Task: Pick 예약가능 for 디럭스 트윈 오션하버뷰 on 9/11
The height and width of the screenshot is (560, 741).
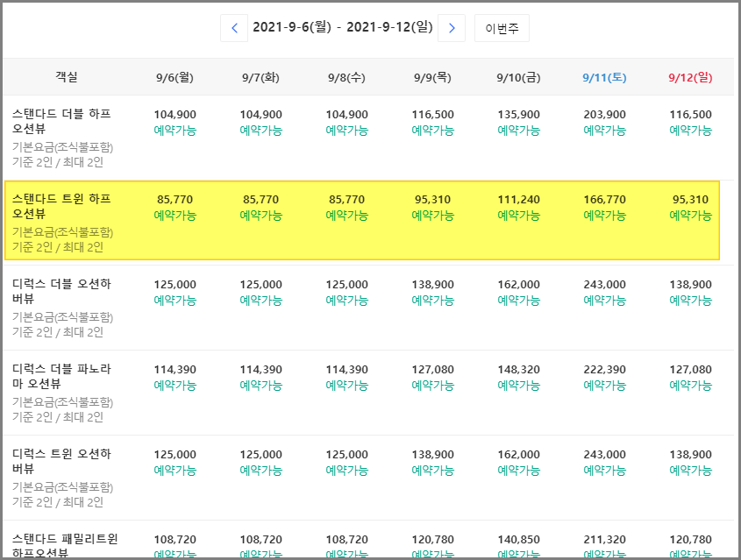Action: click(x=604, y=471)
